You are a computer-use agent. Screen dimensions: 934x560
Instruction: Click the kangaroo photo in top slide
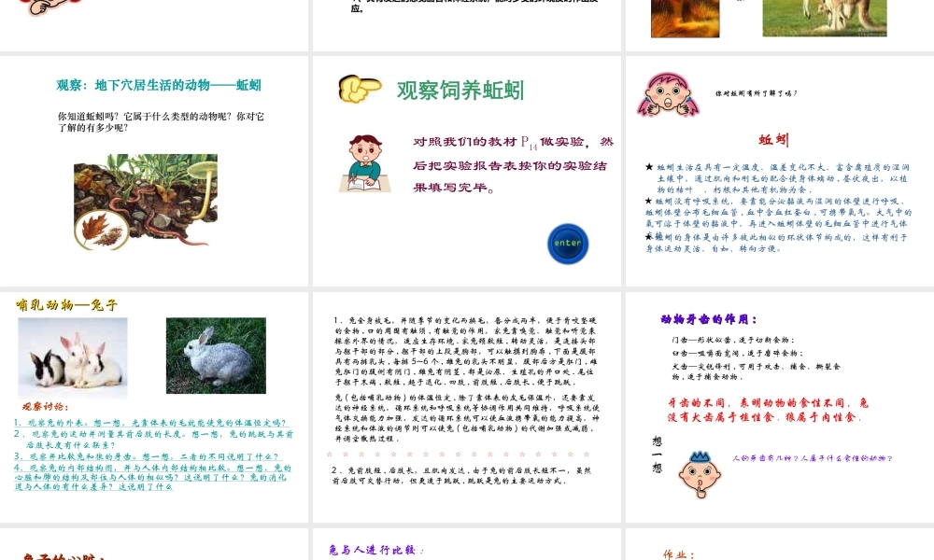[x=825, y=18]
